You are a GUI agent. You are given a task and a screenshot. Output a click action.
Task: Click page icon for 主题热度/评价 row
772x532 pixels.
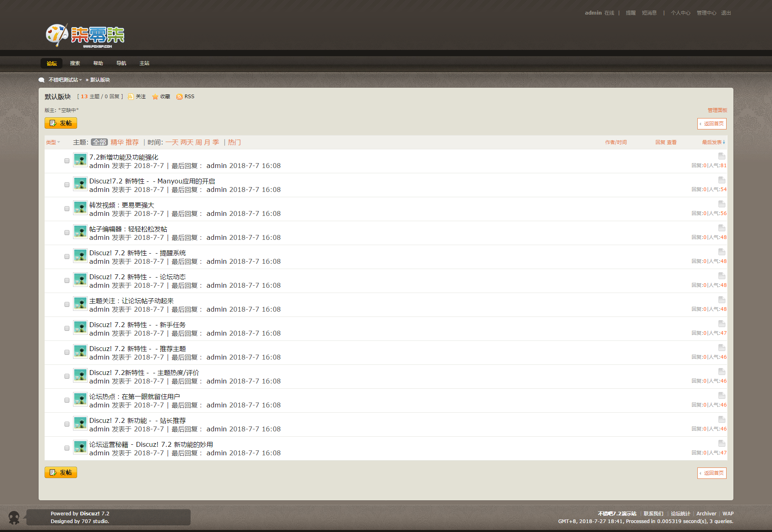[722, 372]
